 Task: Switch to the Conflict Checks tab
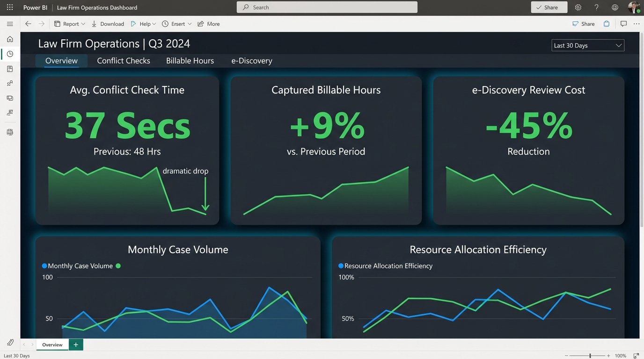point(123,60)
